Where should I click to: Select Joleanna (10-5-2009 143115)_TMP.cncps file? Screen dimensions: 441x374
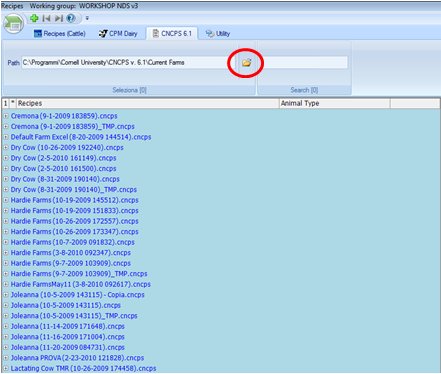tap(74, 316)
